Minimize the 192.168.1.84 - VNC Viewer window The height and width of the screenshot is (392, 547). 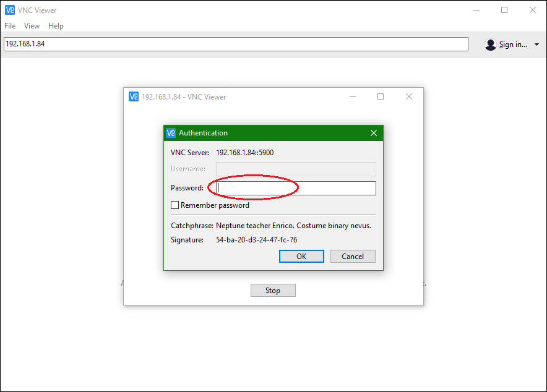click(x=353, y=97)
